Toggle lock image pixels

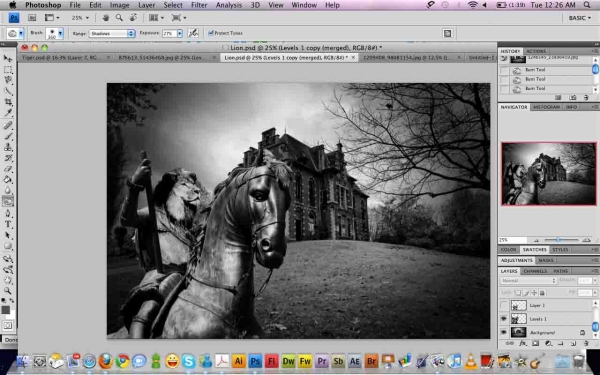526,293
